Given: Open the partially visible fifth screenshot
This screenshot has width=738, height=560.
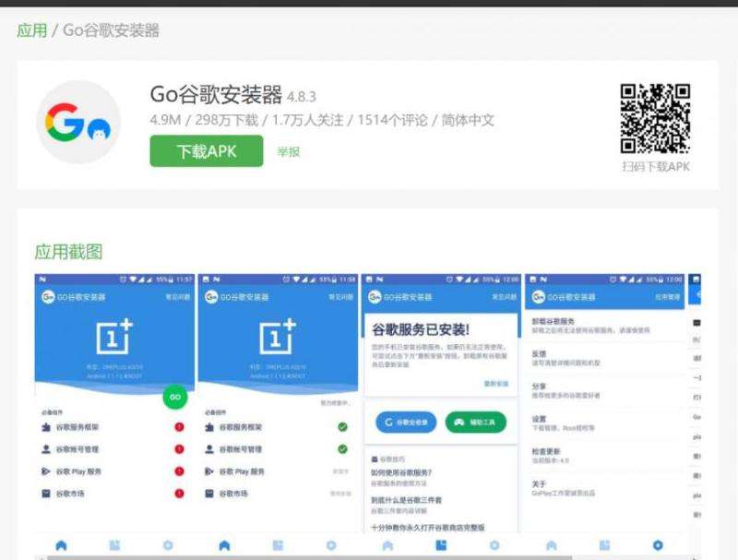Looking at the screenshot, I should pyautogui.click(x=695, y=414).
